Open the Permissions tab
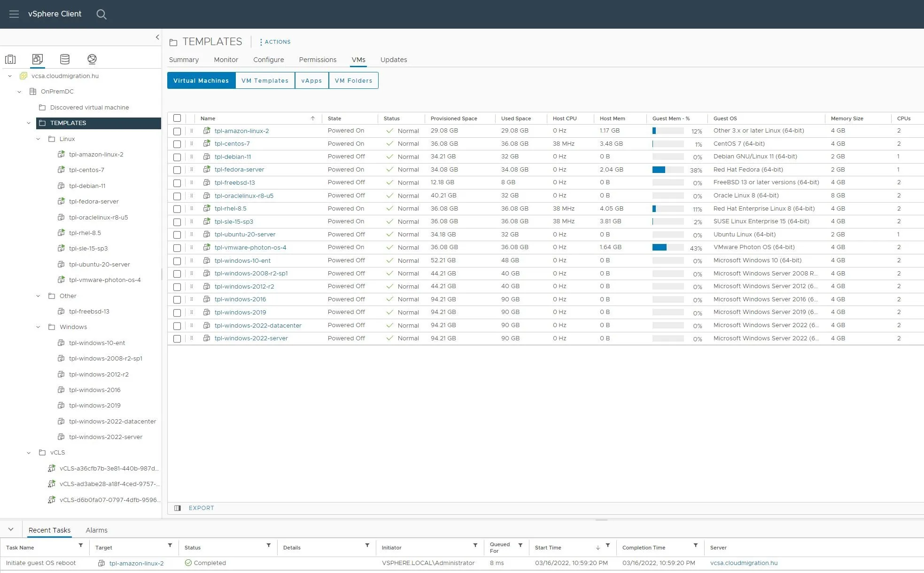Viewport: 924px width, 573px height. 318,60
